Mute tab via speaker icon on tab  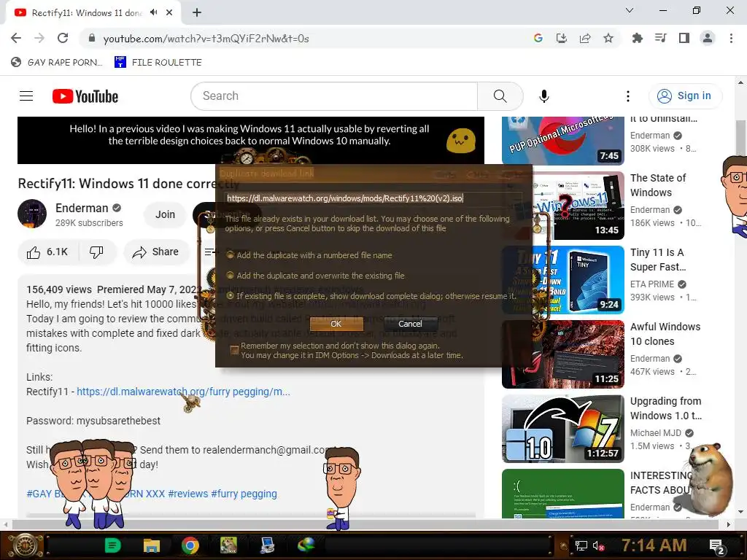(x=153, y=12)
